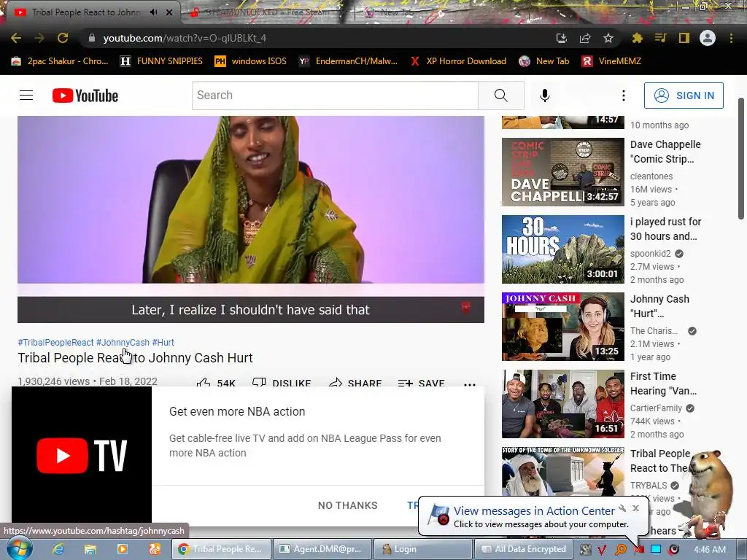This screenshot has width=747, height=560.
Task: Click the cleantones channel name
Action: click(x=651, y=176)
